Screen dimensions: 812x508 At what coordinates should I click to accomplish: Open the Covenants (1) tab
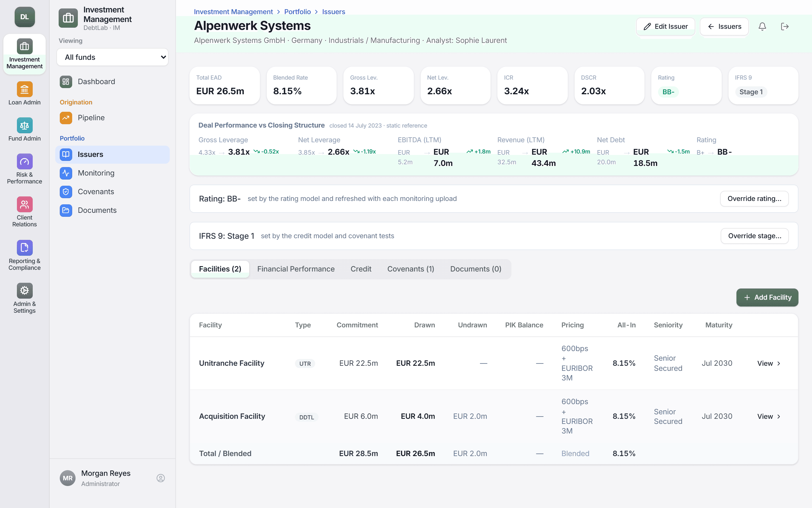411,269
